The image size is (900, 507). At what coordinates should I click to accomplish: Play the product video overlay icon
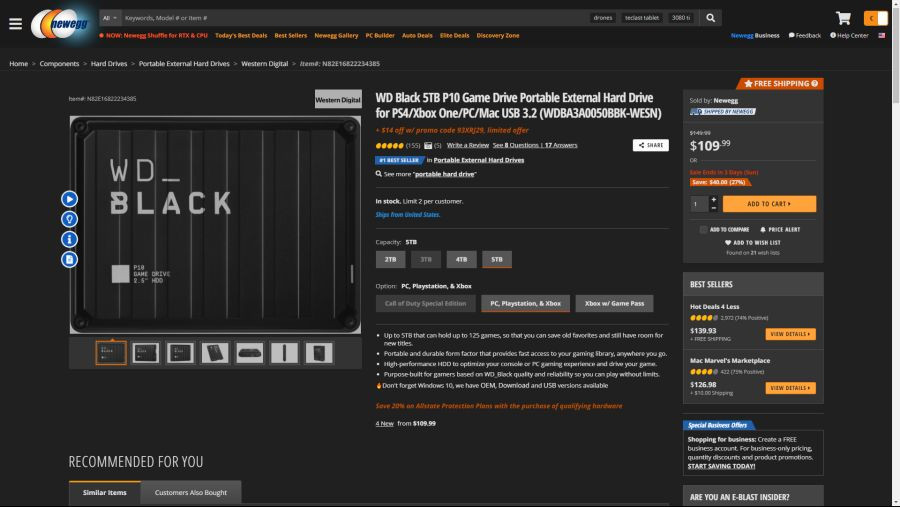[x=69, y=199]
